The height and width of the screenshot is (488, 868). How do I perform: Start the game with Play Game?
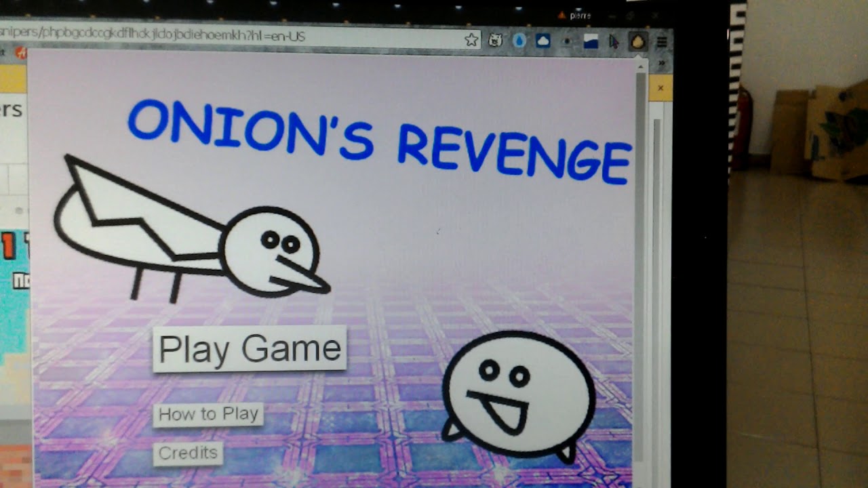[250, 348]
